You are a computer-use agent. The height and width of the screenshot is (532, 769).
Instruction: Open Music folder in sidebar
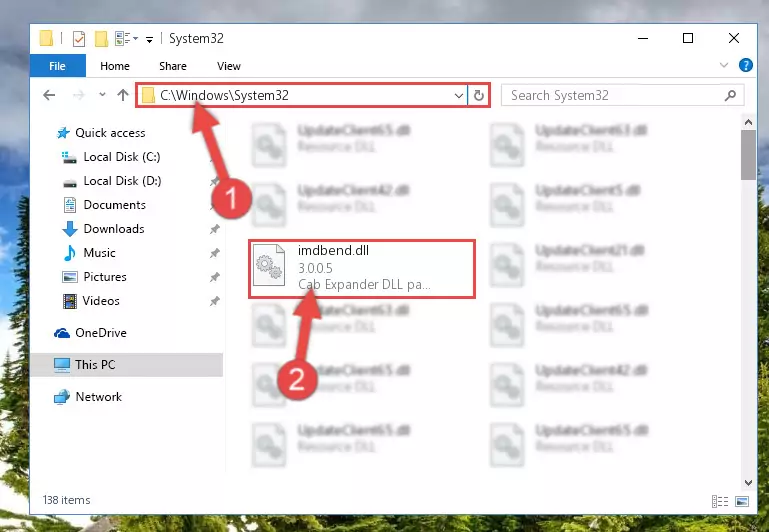pos(100,253)
